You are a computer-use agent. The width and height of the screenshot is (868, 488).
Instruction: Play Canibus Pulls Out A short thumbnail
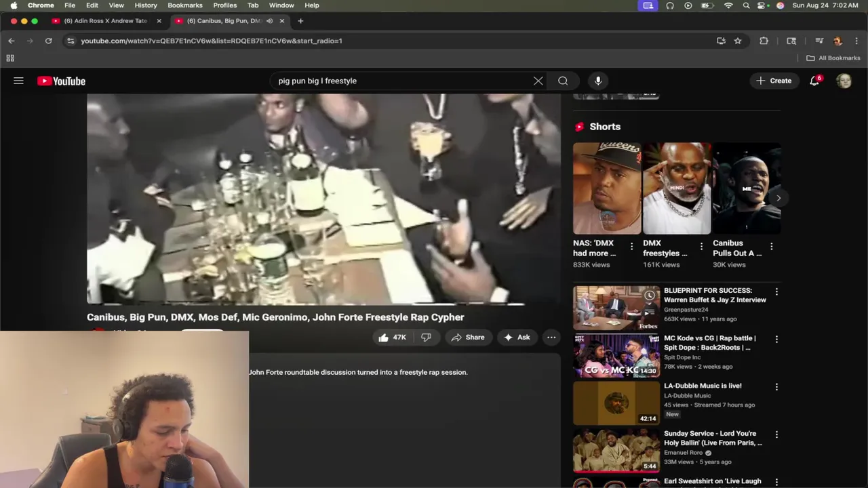click(x=747, y=188)
